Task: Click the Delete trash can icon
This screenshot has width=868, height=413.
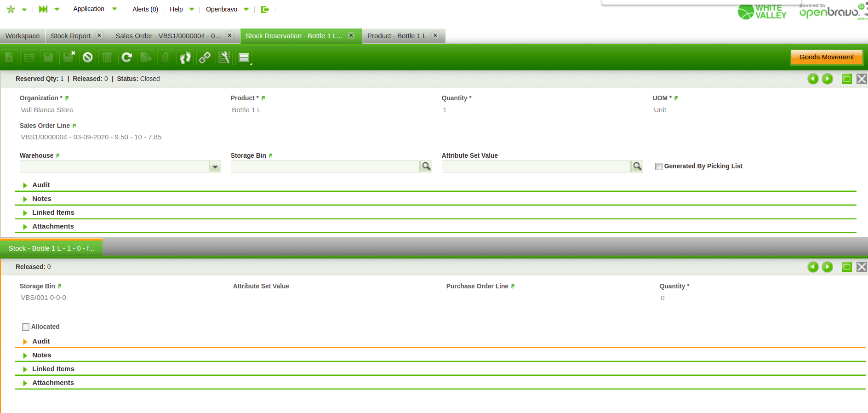Action: tap(107, 57)
